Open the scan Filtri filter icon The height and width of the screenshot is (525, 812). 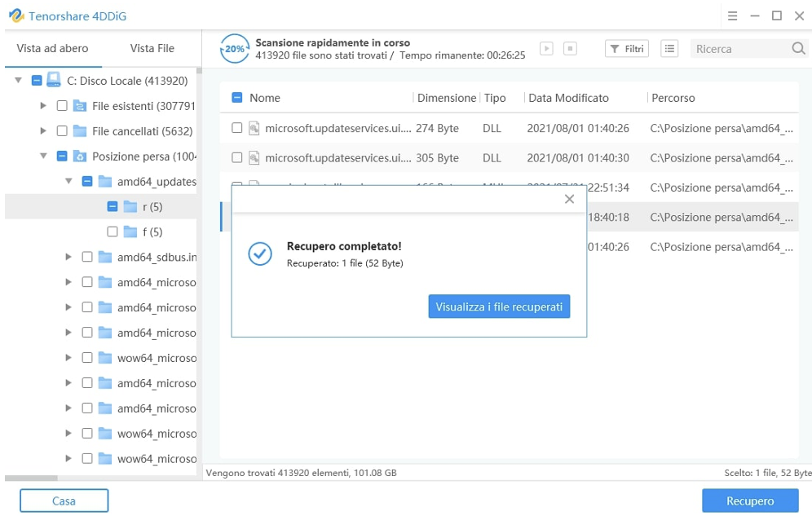click(x=626, y=49)
